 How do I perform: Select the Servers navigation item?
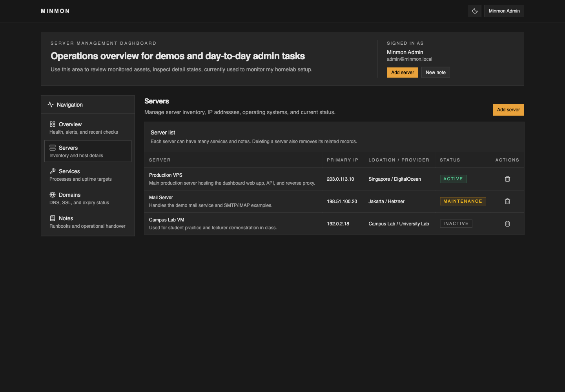[88, 151]
